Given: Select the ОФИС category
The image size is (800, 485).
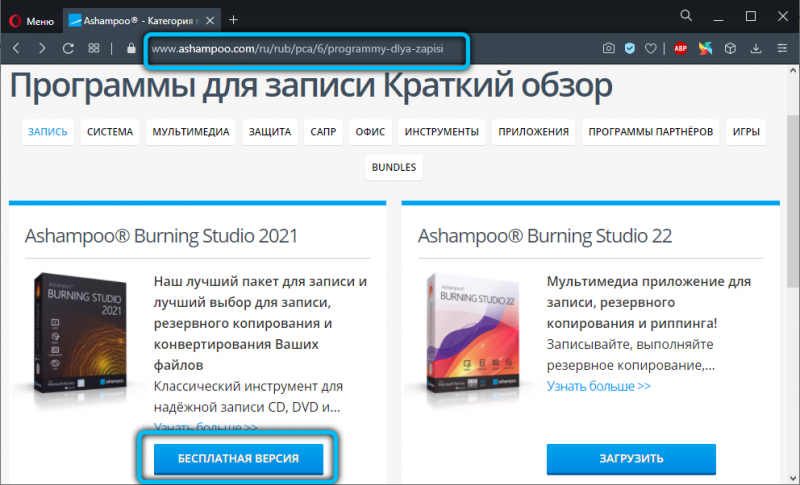Looking at the screenshot, I should click(x=370, y=132).
